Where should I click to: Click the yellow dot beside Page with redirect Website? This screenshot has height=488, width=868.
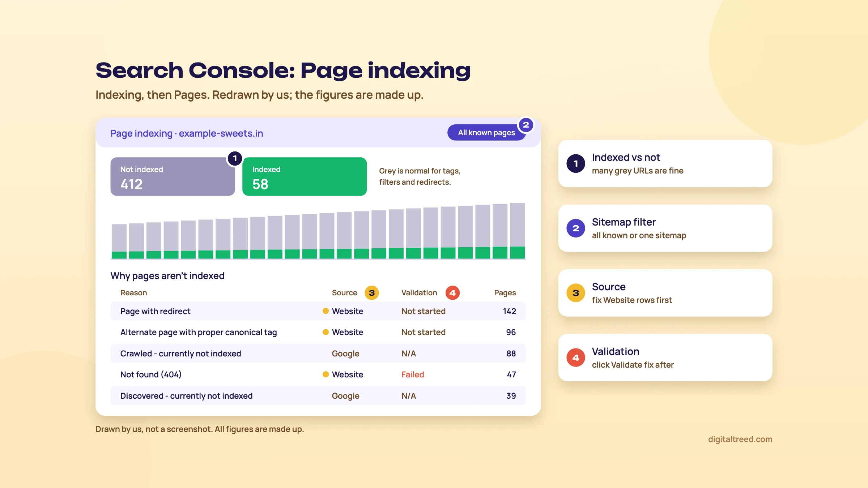[x=325, y=311]
